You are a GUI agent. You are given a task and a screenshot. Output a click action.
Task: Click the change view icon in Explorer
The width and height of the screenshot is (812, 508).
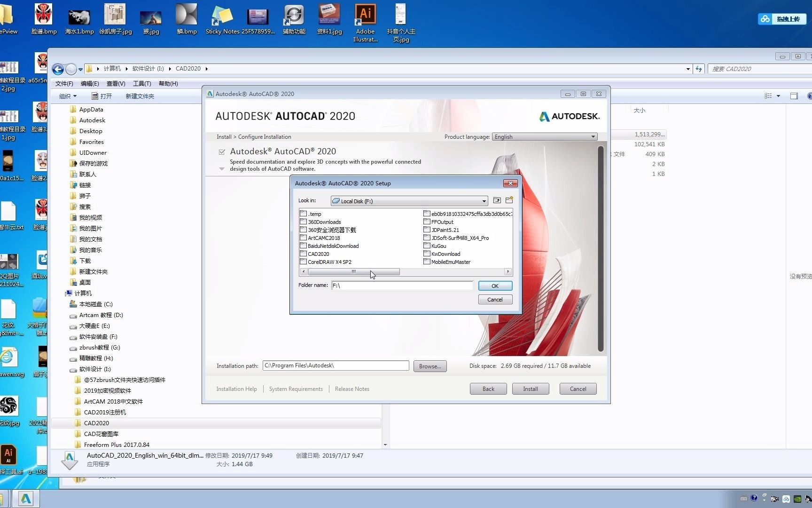(x=768, y=96)
